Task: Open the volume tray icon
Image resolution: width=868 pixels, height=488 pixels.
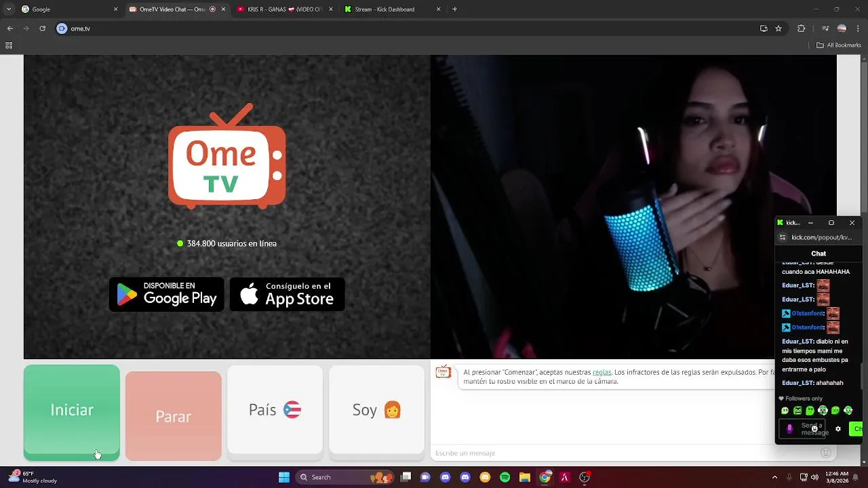Action: [814, 477]
